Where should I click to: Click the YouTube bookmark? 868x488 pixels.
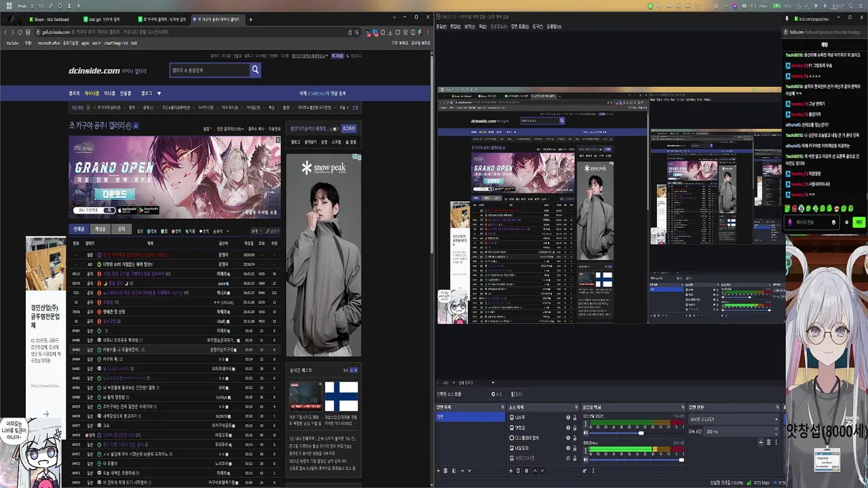tap(12, 43)
